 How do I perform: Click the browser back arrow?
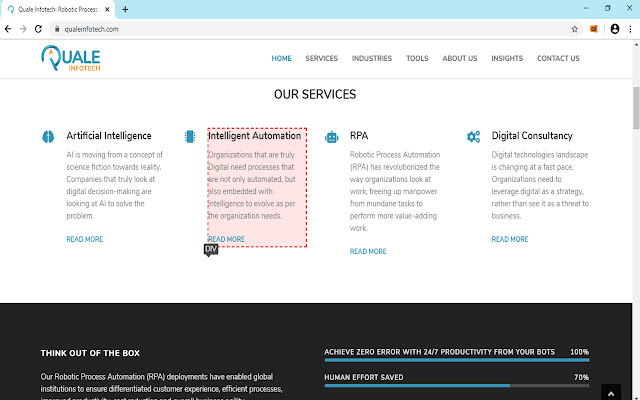(8, 29)
